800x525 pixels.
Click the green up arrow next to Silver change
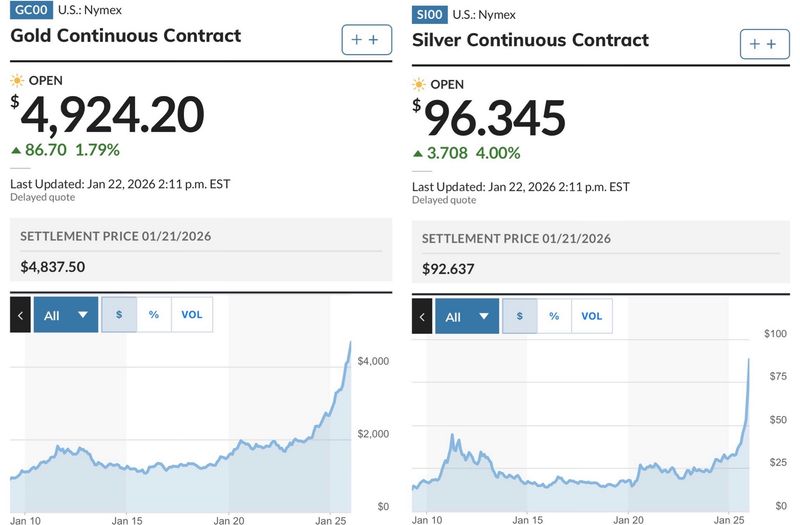(x=417, y=154)
